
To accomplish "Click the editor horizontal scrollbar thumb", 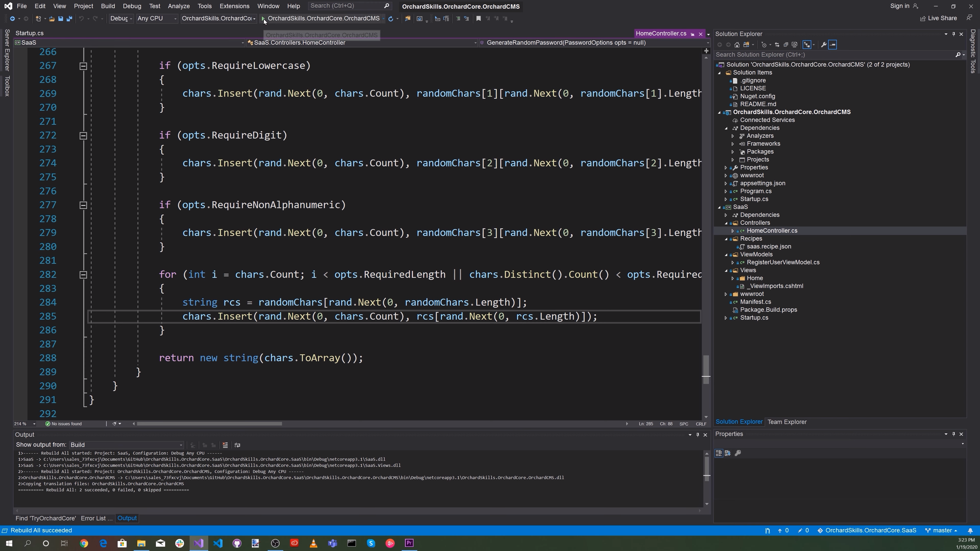I will [209, 424].
